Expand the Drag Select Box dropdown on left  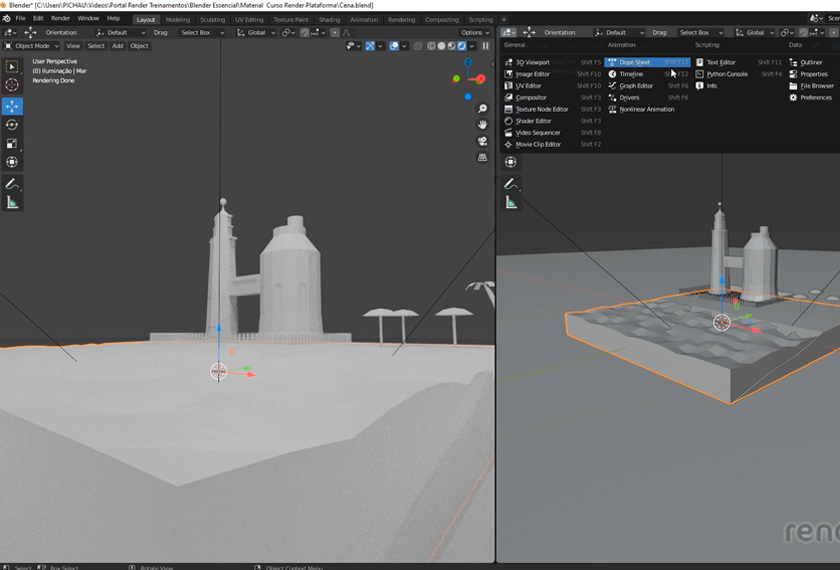pos(200,33)
